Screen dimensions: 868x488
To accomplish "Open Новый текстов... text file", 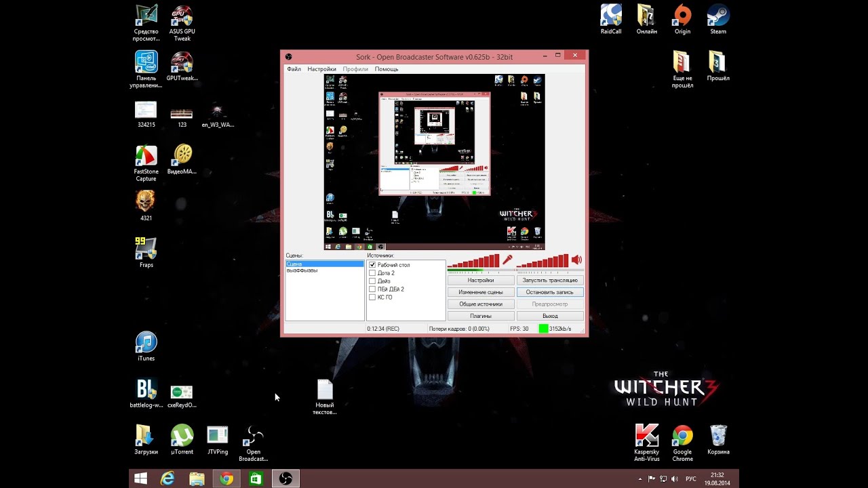I will coord(325,397).
